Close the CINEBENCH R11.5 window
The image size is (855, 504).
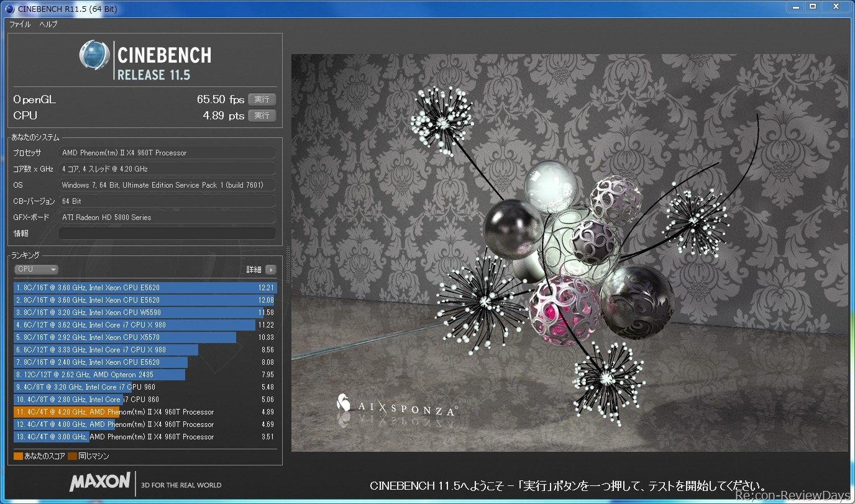click(835, 7)
